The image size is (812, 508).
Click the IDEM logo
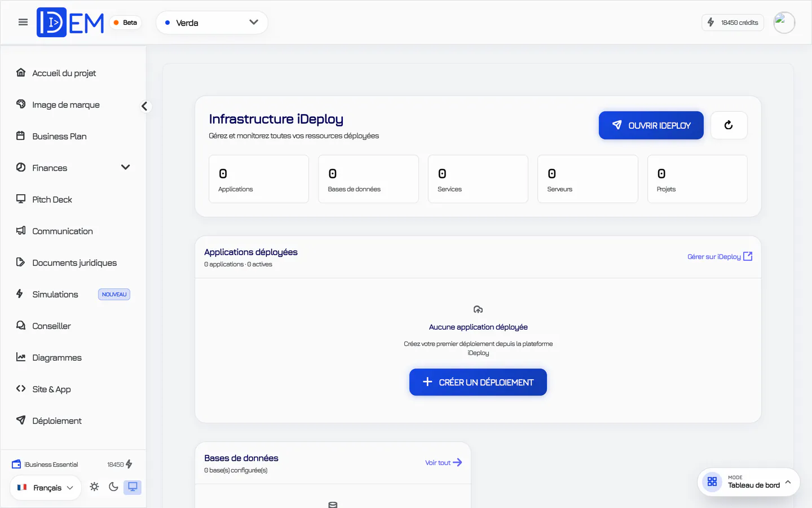click(x=70, y=23)
